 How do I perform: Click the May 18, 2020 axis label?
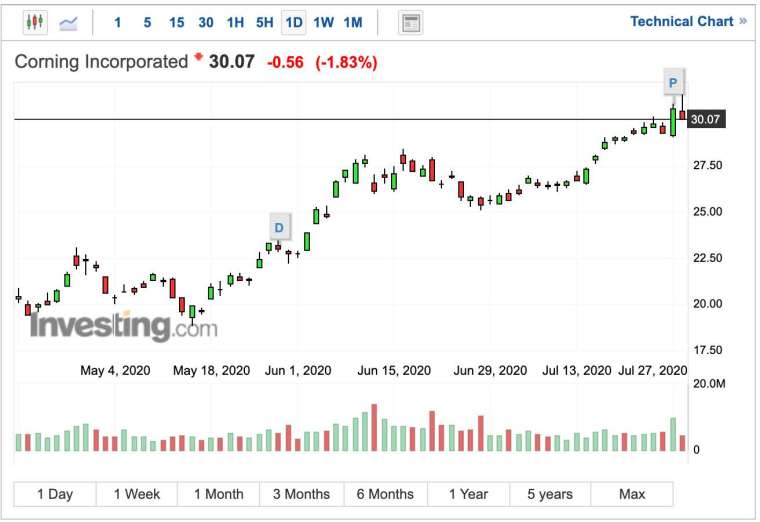point(211,370)
